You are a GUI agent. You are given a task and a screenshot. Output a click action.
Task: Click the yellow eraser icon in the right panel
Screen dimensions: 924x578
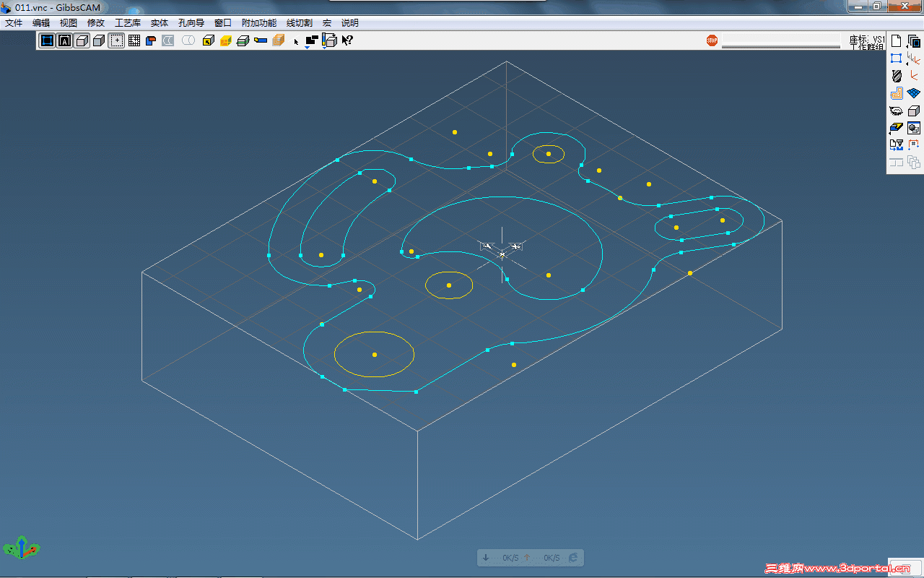896,127
